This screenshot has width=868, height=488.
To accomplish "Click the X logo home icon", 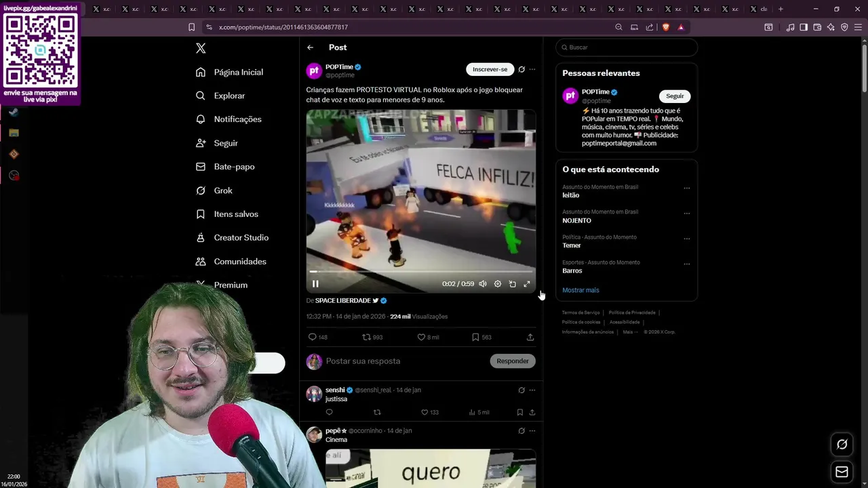I will [201, 48].
